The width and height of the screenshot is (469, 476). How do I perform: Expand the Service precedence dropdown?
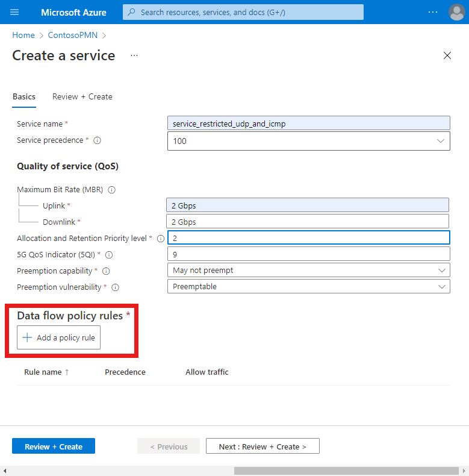click(x=441, y=141)
